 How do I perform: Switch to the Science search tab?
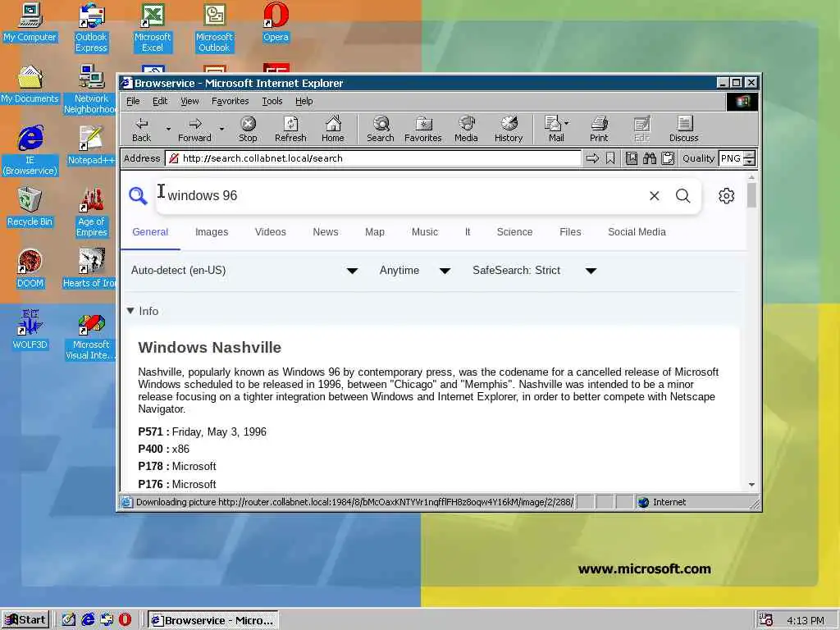tap(514, 232)
